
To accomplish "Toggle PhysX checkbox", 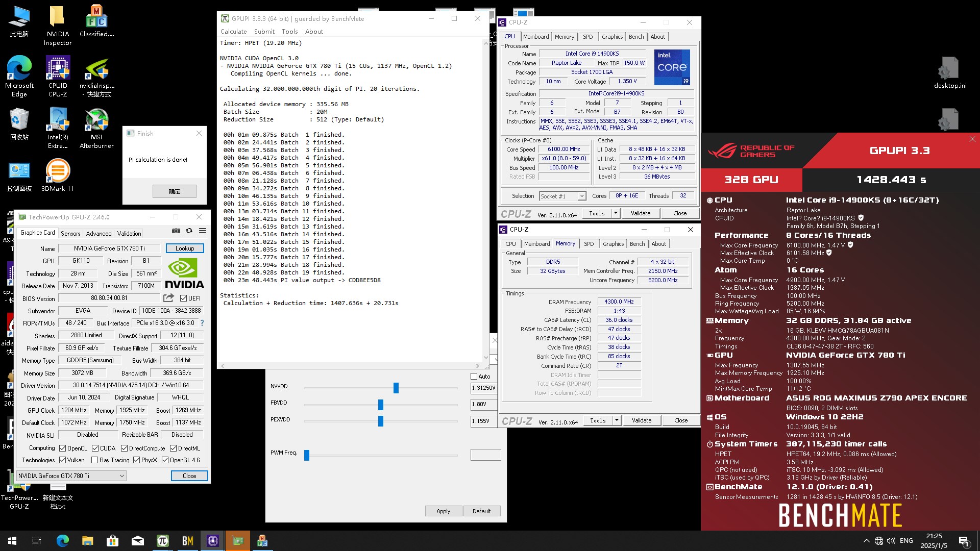I will click(136, 460).
